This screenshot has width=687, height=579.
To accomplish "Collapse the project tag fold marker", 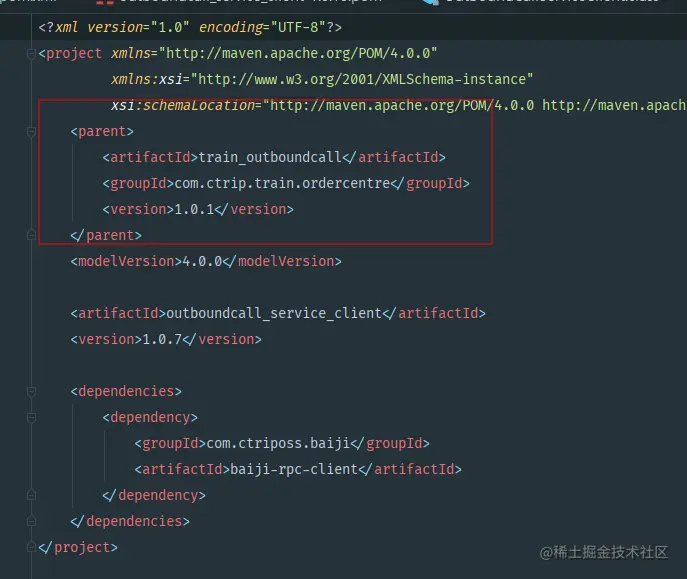I will (31, 54).
